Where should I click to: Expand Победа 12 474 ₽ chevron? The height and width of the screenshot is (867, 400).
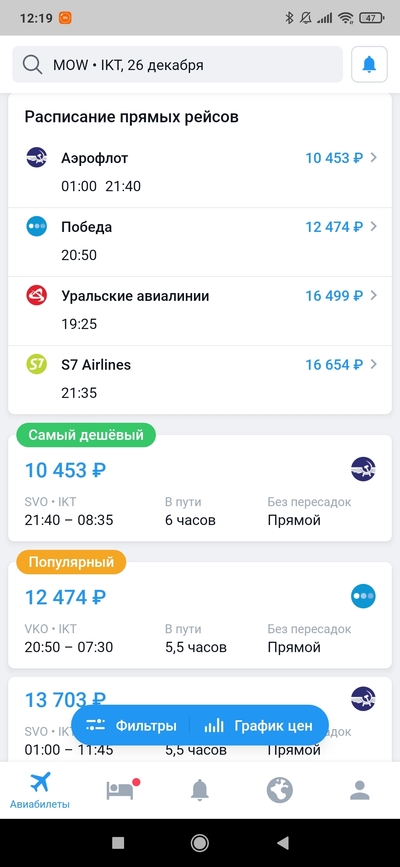(x=374, y=227)
